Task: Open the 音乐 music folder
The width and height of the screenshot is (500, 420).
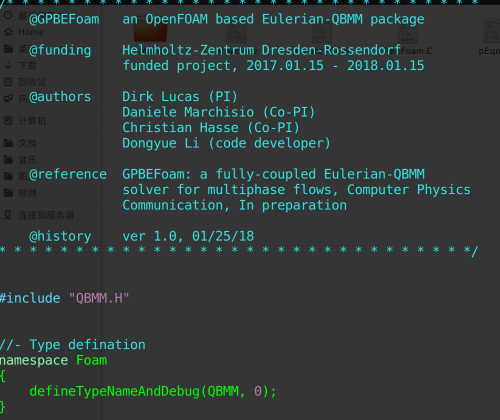Action: [x=21, y=160]
